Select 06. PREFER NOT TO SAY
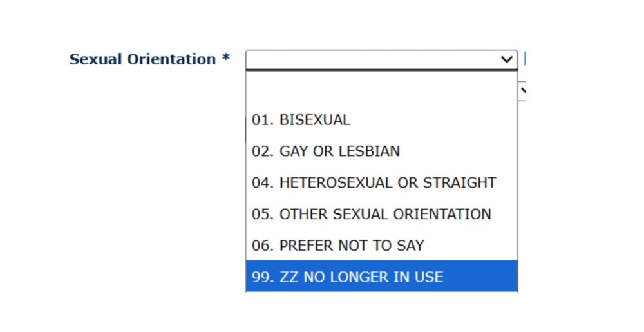This screenshot has width=644, height=332. point(338,246)
